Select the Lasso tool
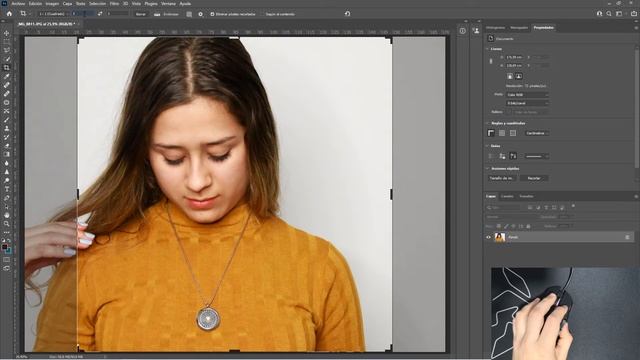Viewport: 640px width, 360px height. click(7, 50)
